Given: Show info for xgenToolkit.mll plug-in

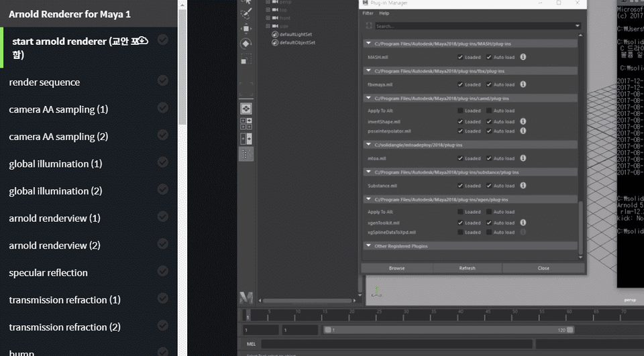Looking at the screenshot, I should click(523, 222).
